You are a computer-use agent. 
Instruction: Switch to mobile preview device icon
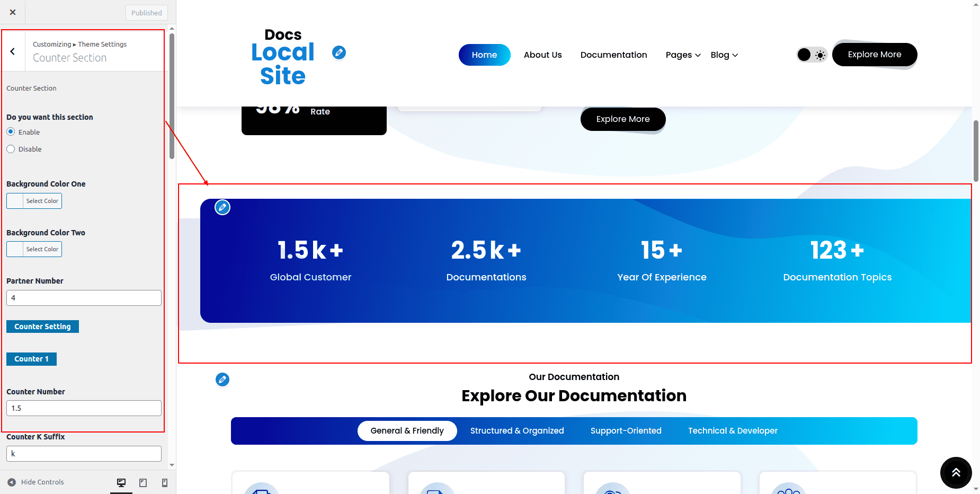tap(165, 482)
